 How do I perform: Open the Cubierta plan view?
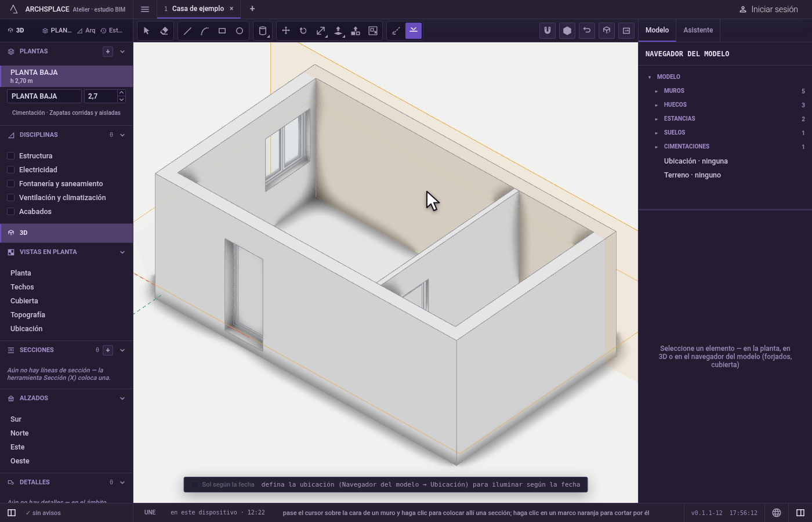point(24,300)
